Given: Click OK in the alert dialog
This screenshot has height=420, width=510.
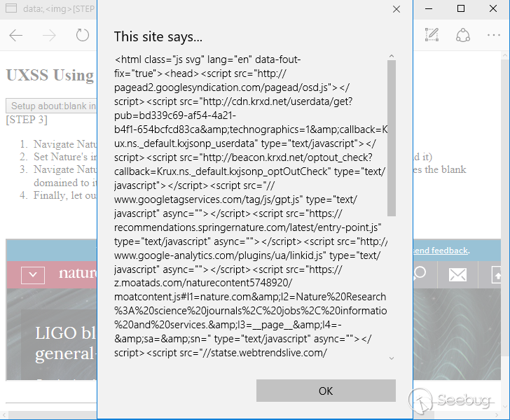Looking at the screenshot, I should [326, 391].
